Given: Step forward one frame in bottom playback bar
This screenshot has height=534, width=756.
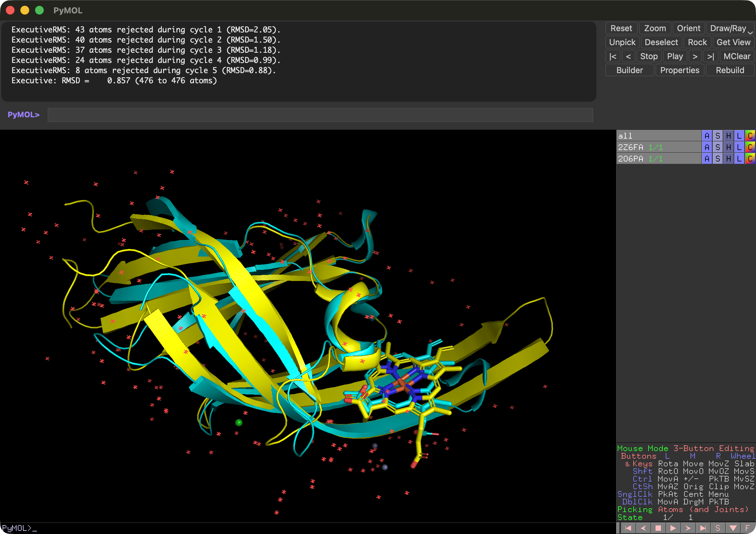Looking at the screenshot, I should (x=688, y=528).
